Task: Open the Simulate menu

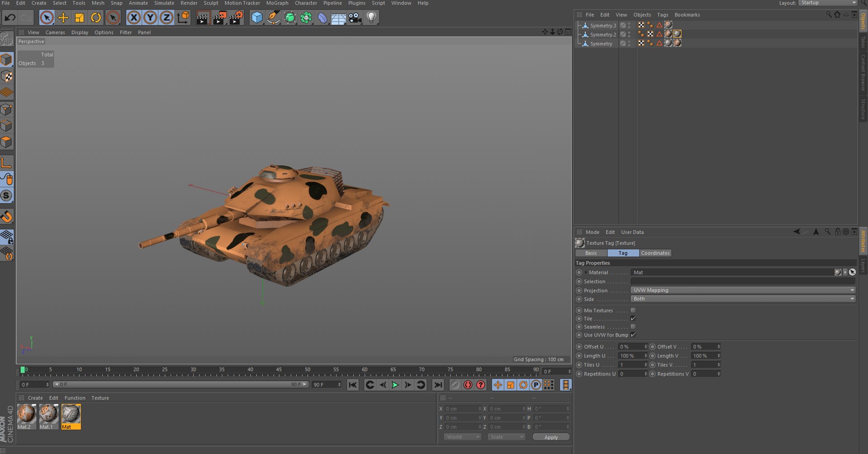Action: coord(164,3)
